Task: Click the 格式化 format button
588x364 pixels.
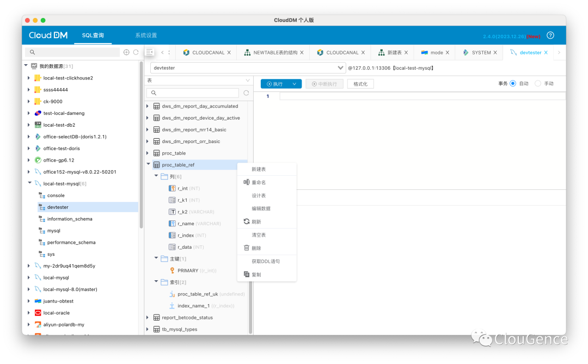Action: tap(360, 84)
